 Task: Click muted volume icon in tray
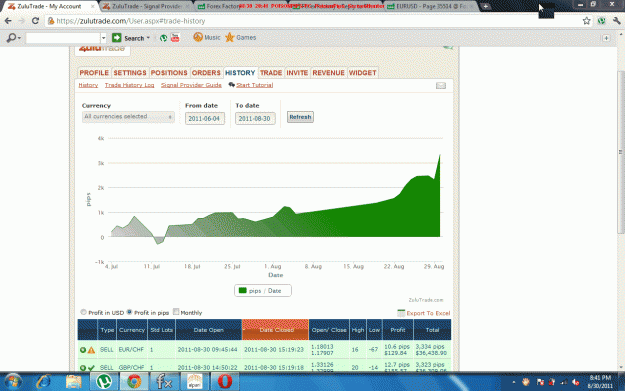click(575, 382)
